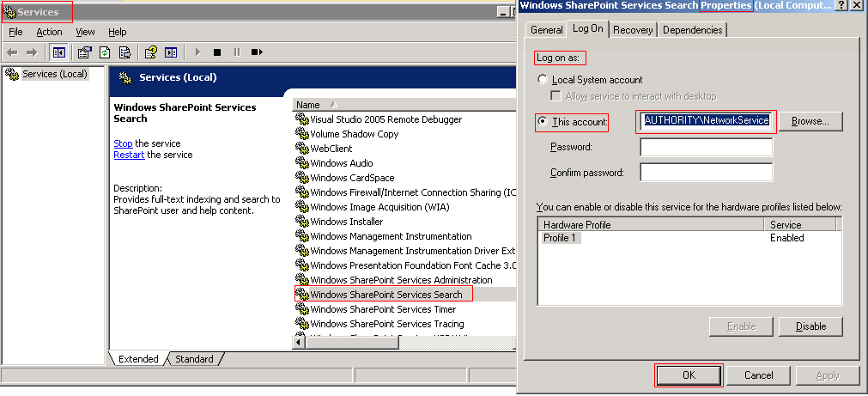868x396 pixels.
Task: Select the This account radio button
Action: [543, 121]
